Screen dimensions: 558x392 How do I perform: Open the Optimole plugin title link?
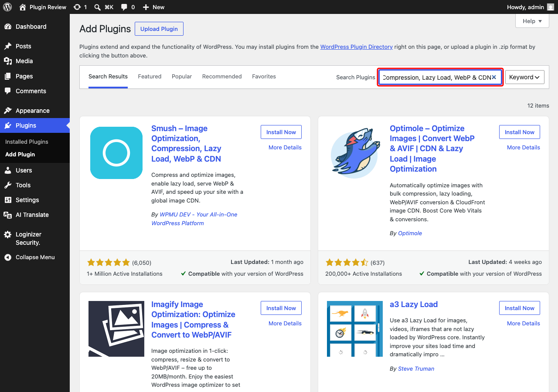(x=432, y=149)
